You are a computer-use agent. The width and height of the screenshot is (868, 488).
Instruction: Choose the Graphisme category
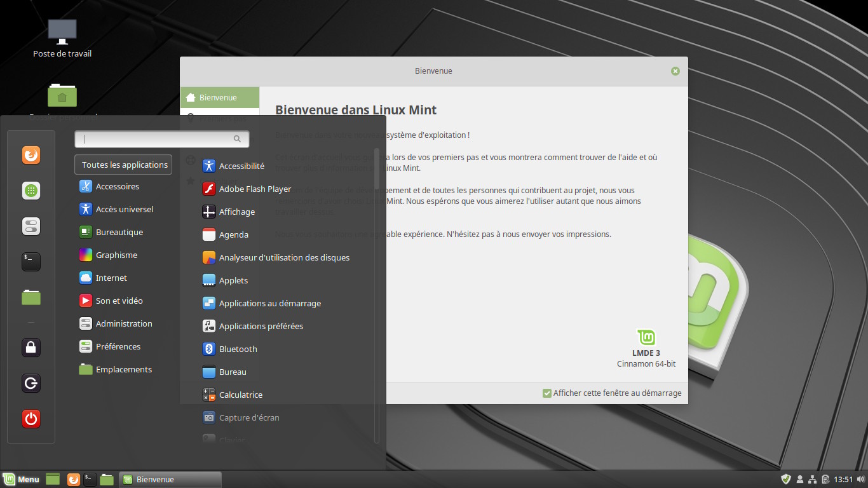click(x=116, y=255)
